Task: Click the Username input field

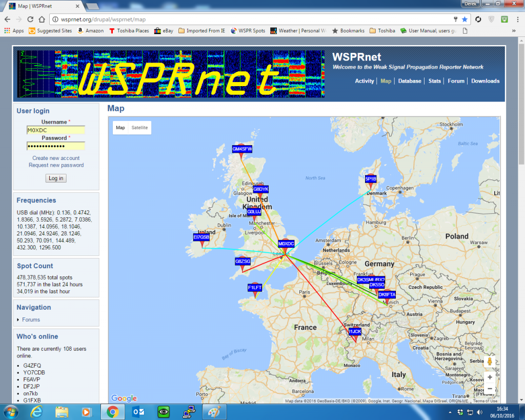Action: point(55,130)
